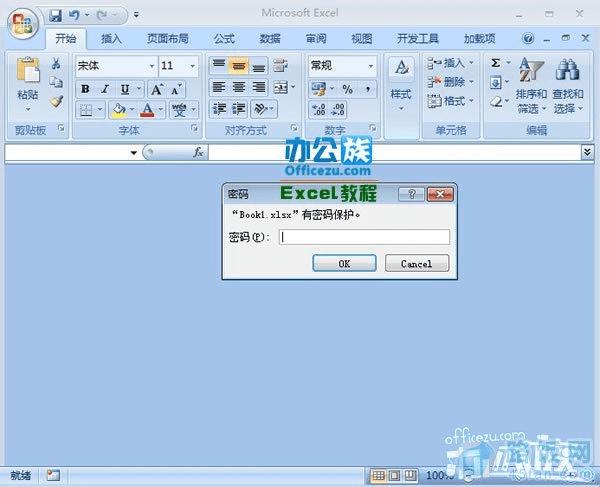This screenshot has width=600, height=487.
Task: Click macro record icon in status bar
Action: click(x=53, y=476)
